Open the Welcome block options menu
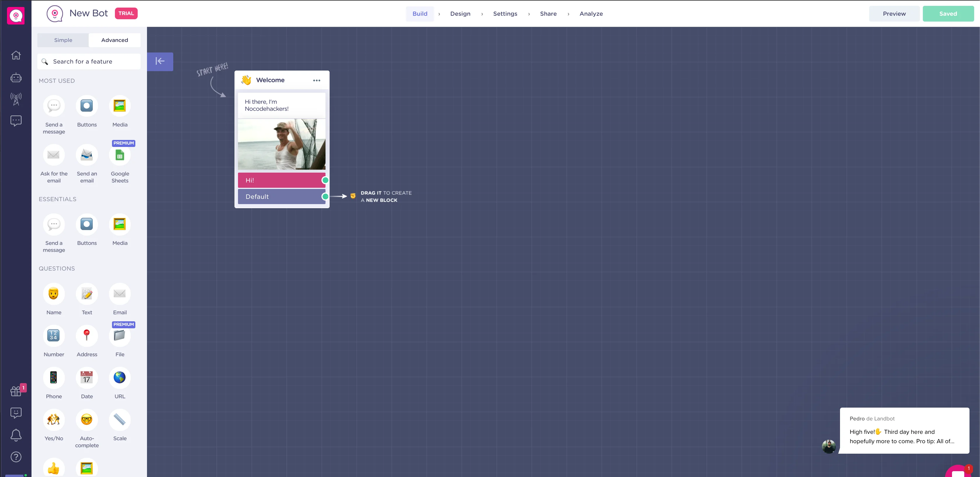Viewport: 980px width, 477px height. [x=316, y=80]
